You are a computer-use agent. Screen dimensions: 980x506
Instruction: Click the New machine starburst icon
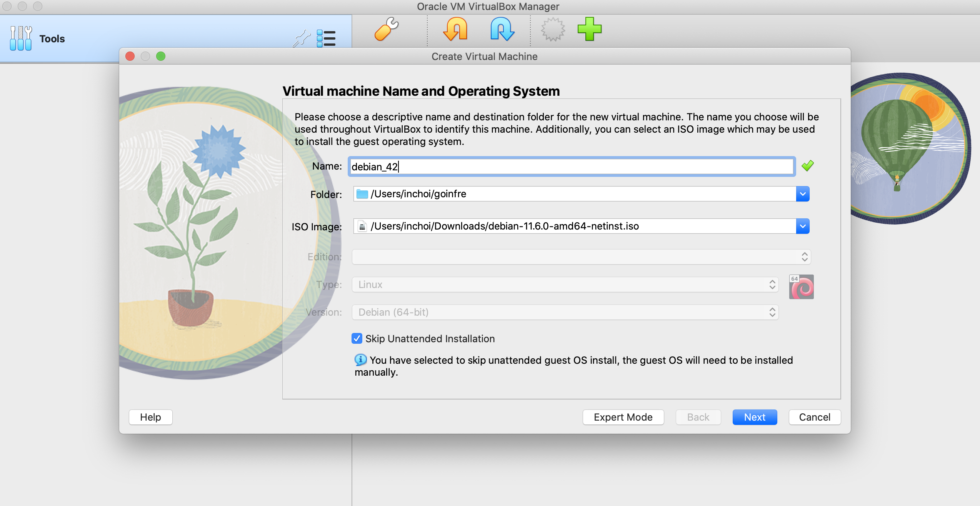coord(553,29)
